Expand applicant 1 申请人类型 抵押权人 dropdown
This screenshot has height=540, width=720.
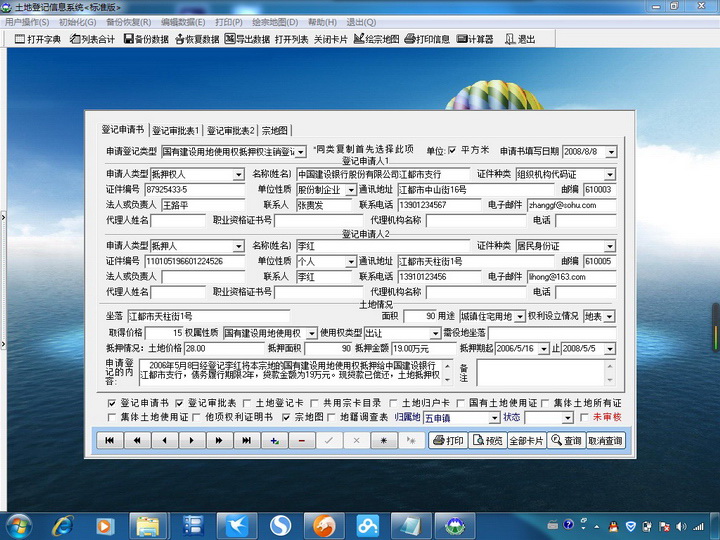point(238,174)
